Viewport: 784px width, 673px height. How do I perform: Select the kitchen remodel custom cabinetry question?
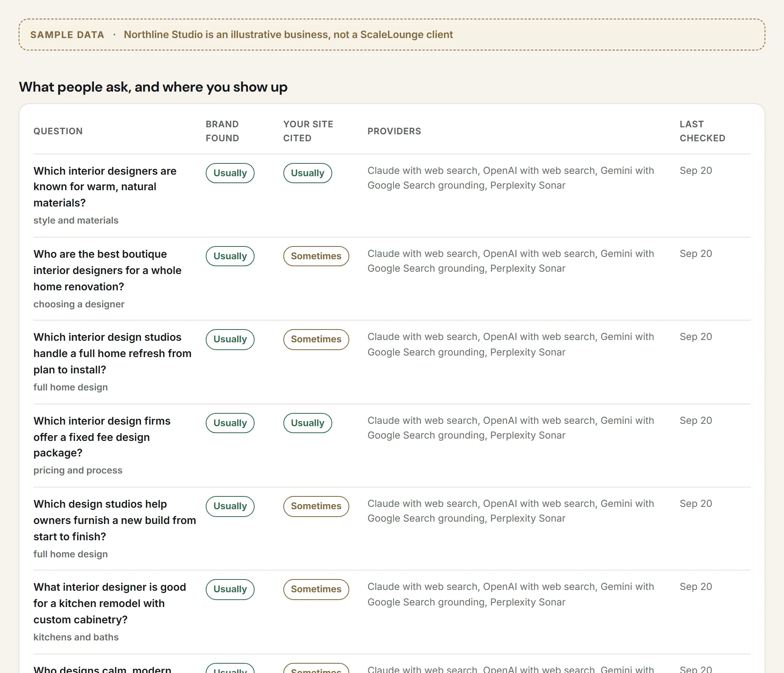110,603
